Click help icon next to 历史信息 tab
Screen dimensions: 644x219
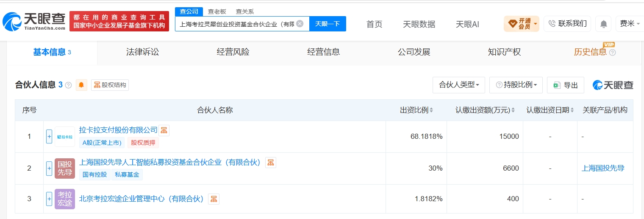pos(612,53)
